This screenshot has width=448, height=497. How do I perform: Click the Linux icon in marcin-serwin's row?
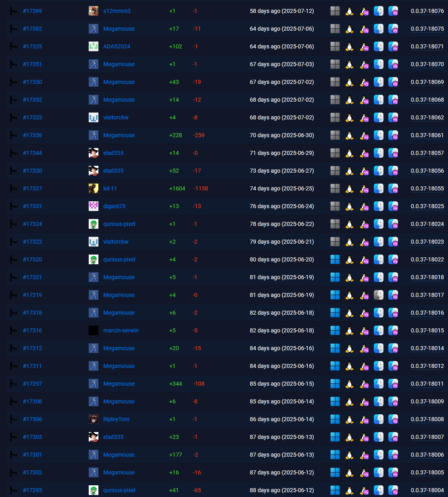point(350,330)
